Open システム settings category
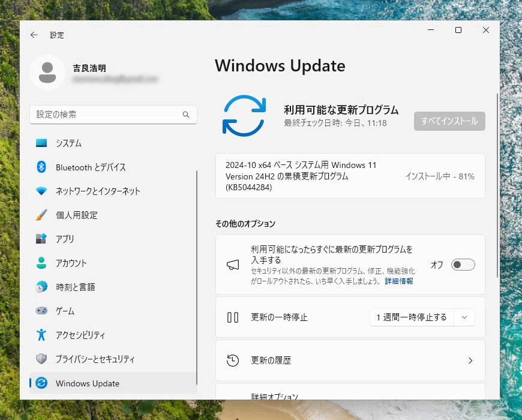 113,143
